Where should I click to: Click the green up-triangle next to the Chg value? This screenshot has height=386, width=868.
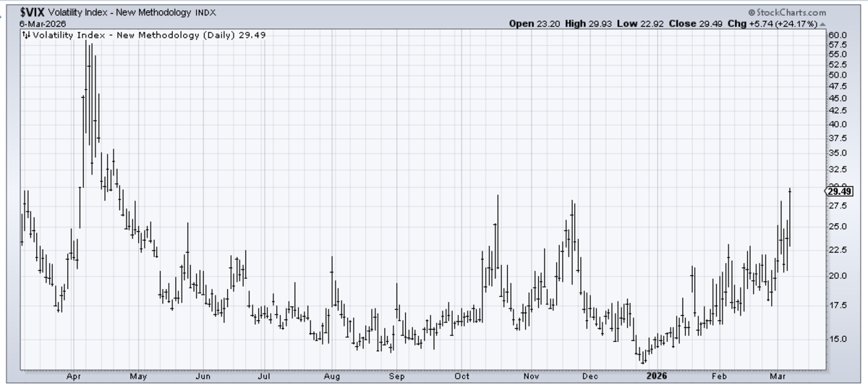coord(822,23)
